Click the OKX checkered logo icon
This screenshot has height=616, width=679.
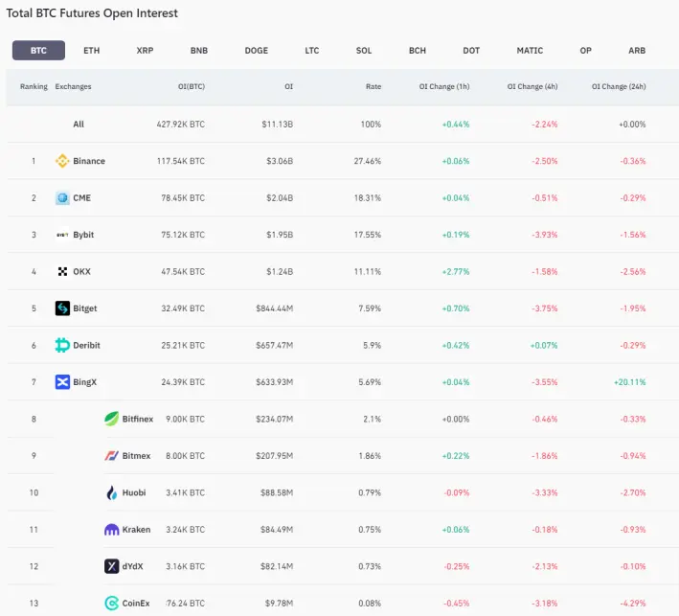coord(62,272)
